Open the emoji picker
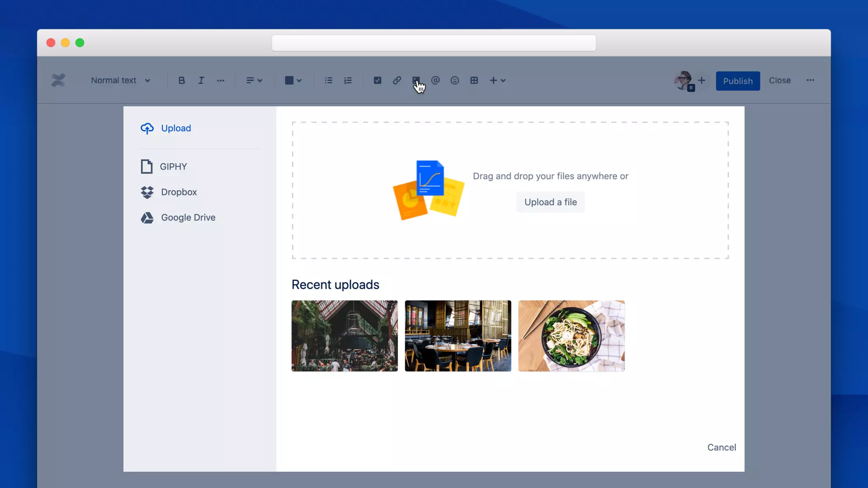 455,80
